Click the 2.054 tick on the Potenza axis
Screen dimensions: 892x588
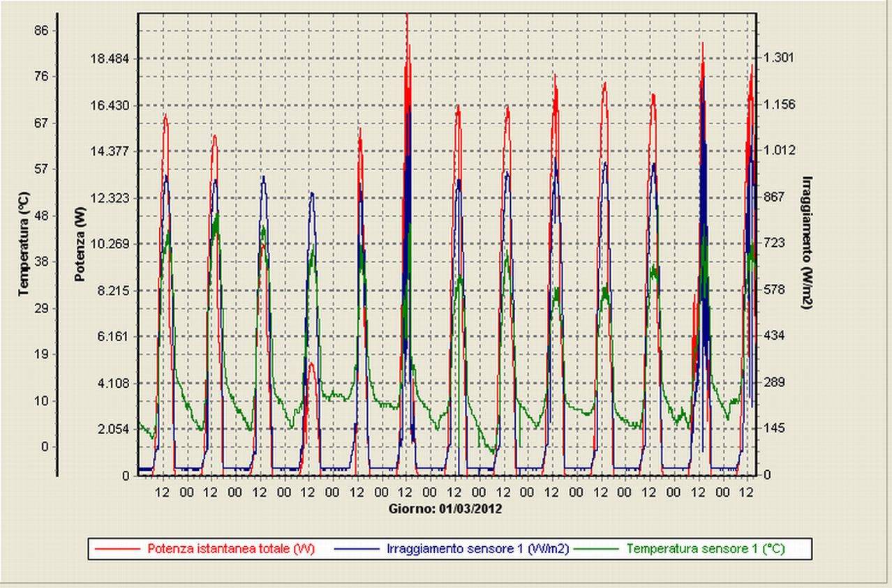tap(113, 429)
